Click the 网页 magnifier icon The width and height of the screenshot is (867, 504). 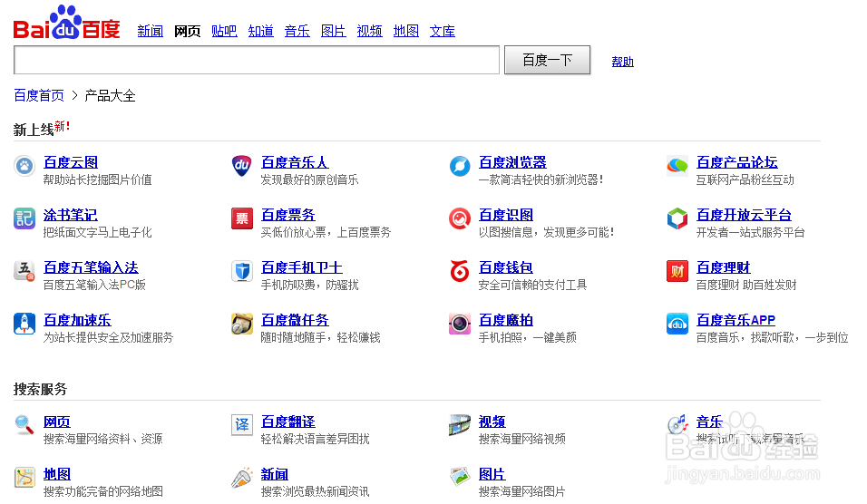(x=24, y=424)
